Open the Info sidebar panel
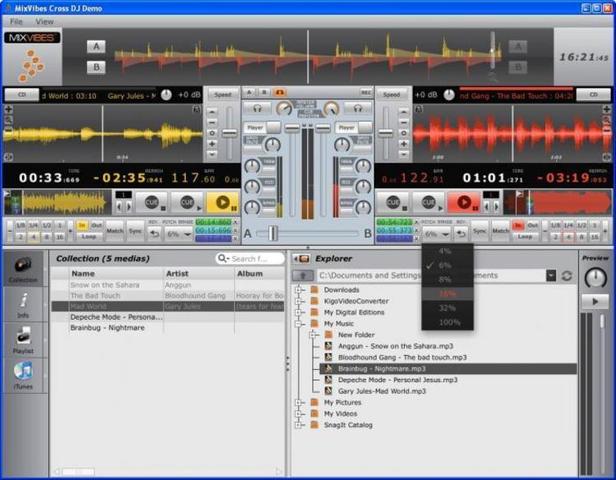Screen dimensions: 616x480 pyautogui.click(x=23, y=304)
